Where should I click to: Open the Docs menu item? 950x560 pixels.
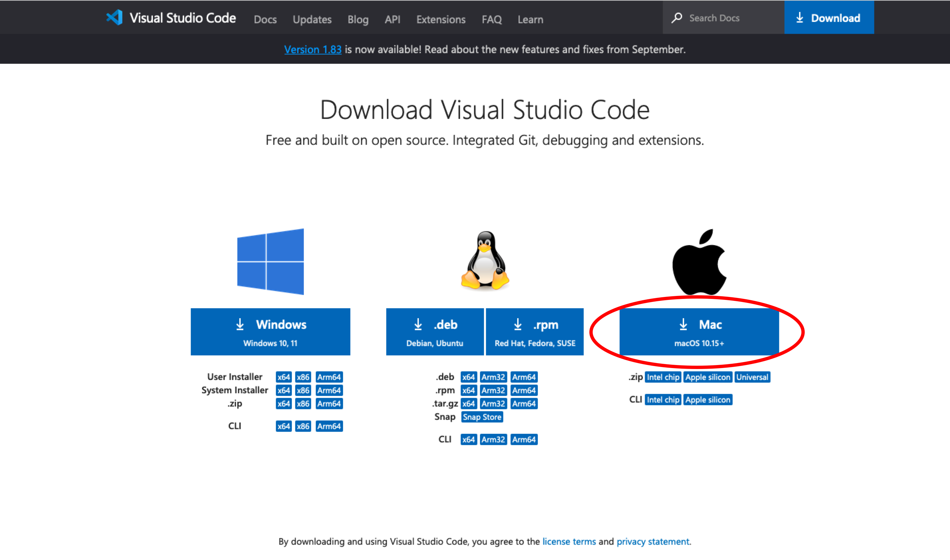(265, 19)
